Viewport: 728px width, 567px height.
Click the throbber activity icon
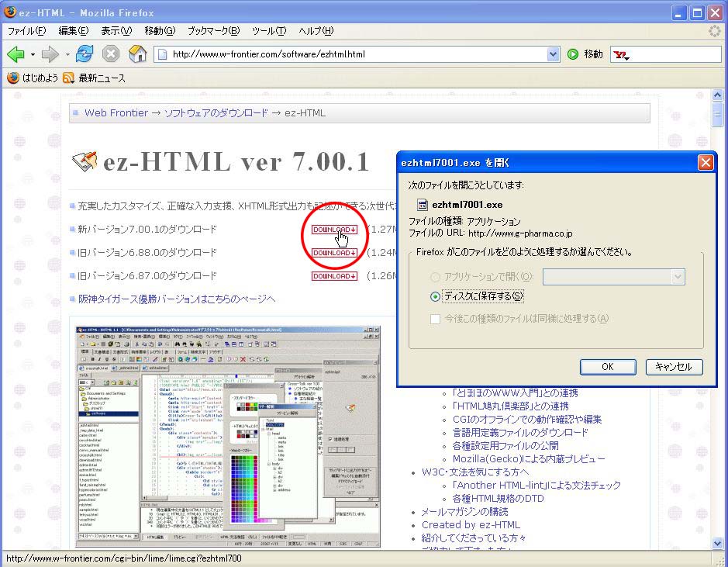coord(715,31)
